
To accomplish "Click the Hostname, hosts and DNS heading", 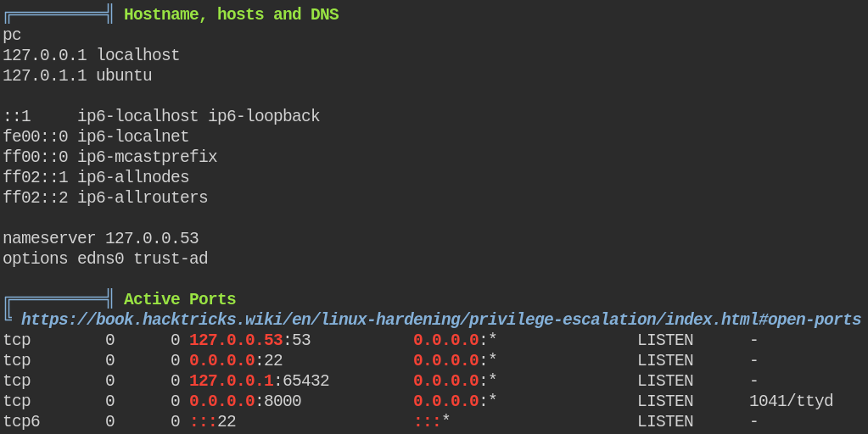I will click(x=232, y=14).
